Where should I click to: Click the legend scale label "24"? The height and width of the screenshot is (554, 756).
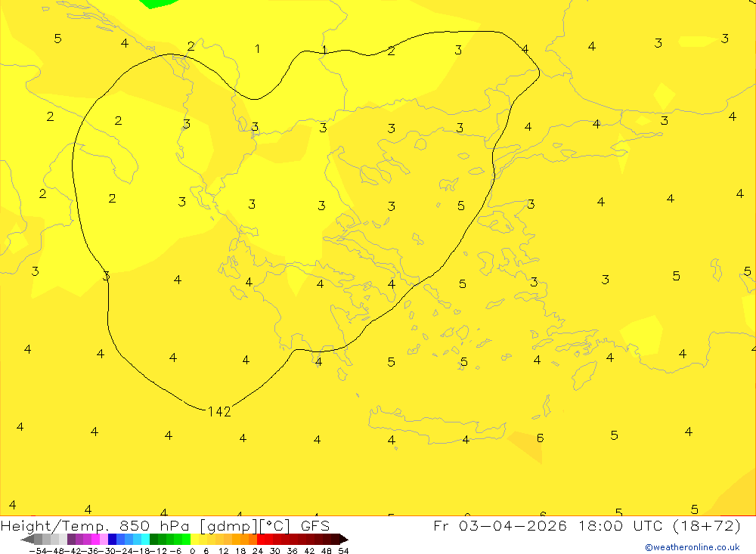pyautogui.click(x=258, y=551)
